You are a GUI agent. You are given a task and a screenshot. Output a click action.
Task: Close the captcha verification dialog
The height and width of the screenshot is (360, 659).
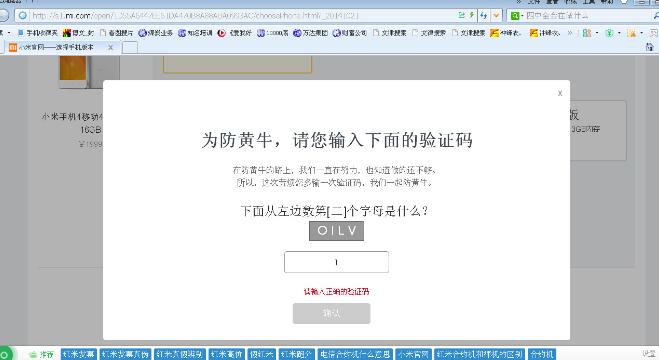(560, 93)
